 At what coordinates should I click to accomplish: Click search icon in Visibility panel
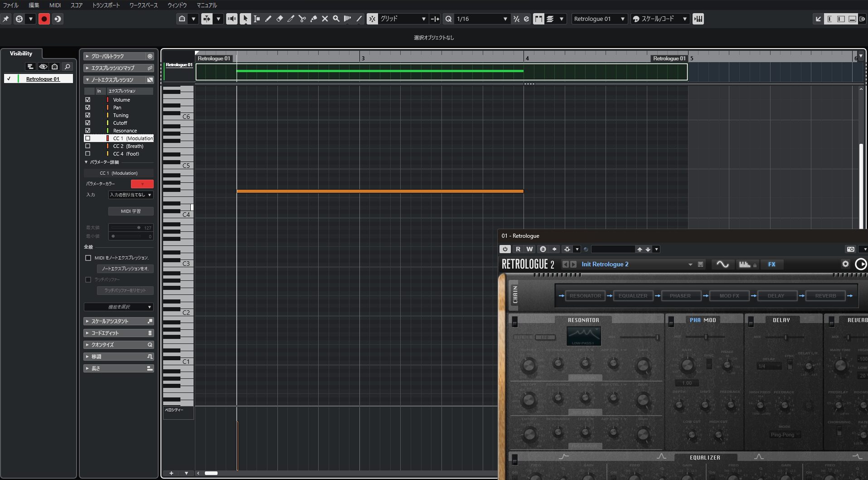click(68, 67)
